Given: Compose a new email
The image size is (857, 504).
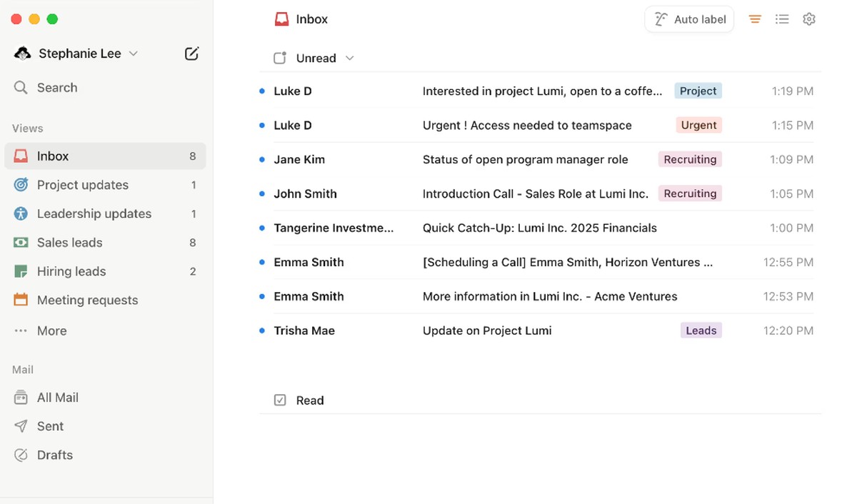Looking at the screenshot, I should tap(191, 53).
